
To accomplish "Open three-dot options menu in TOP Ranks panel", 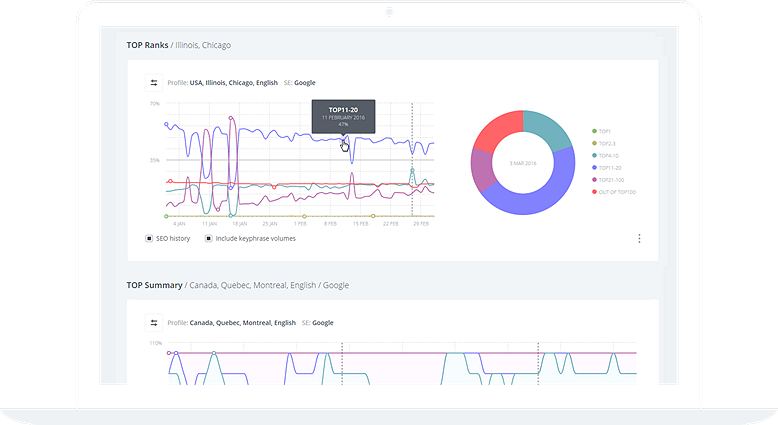I will pos(639,239).
